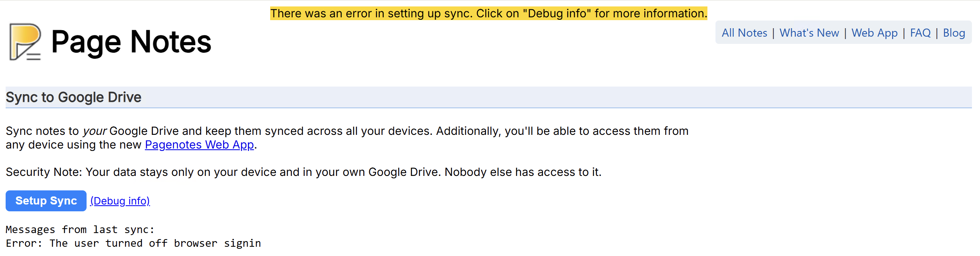Open the Pagenotes Web App hyperlink
The width and height of the screenshot is (980, 256).
[198, 145]
